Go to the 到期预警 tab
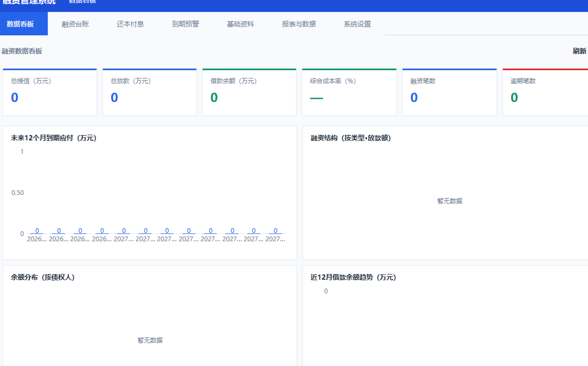588x366 pixels. tap(185, 24)
